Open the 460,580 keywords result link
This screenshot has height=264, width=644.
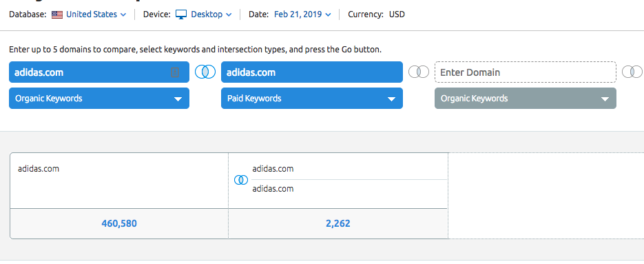(x=119, y=224)
